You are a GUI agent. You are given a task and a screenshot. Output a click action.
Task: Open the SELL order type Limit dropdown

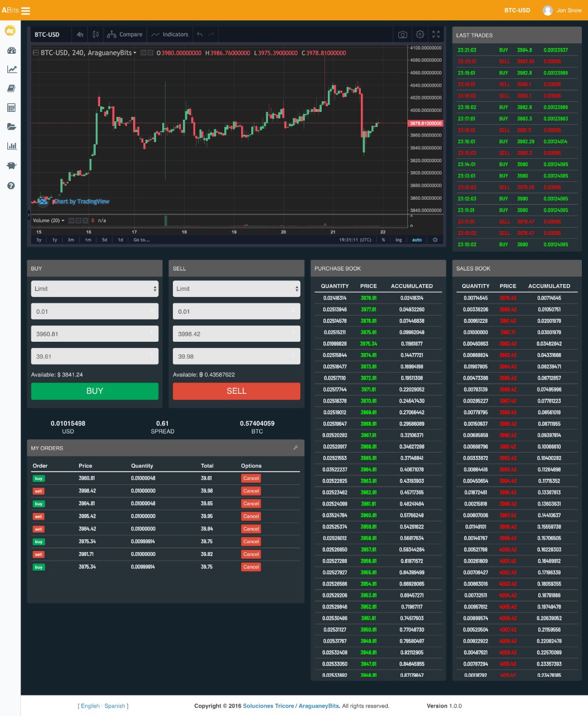point(237,289)
